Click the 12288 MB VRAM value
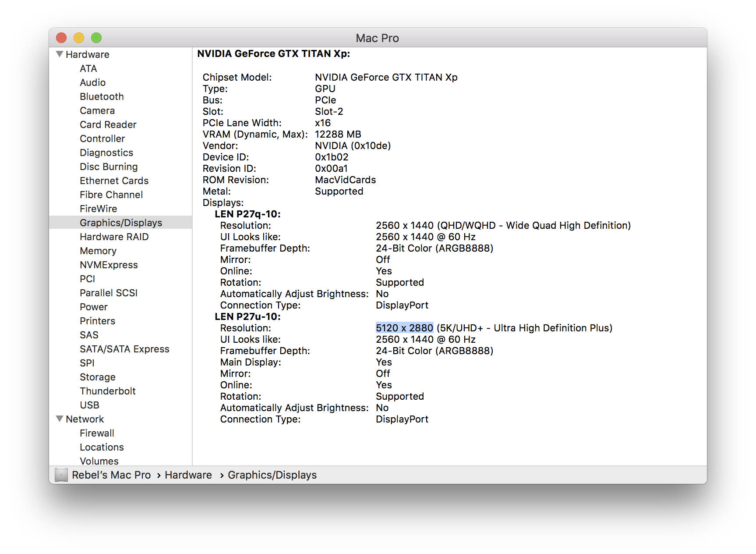Screen dimensions: 756x554 click(338, 134)
